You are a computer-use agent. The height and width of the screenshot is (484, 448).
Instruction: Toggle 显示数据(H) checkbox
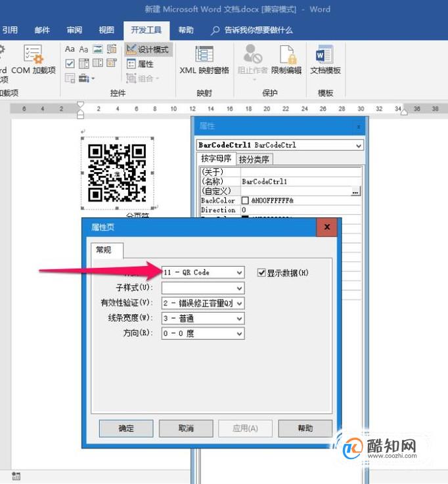tap(261, 273)
